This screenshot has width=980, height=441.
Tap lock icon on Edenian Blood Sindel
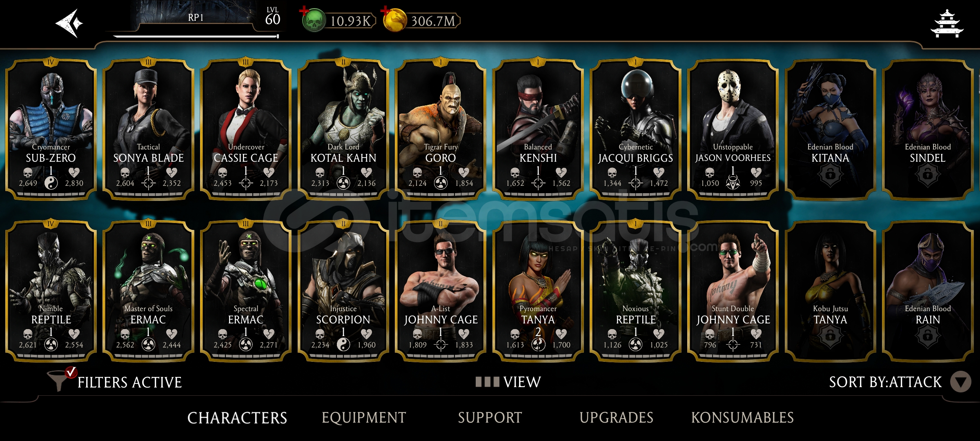(927, 175)
